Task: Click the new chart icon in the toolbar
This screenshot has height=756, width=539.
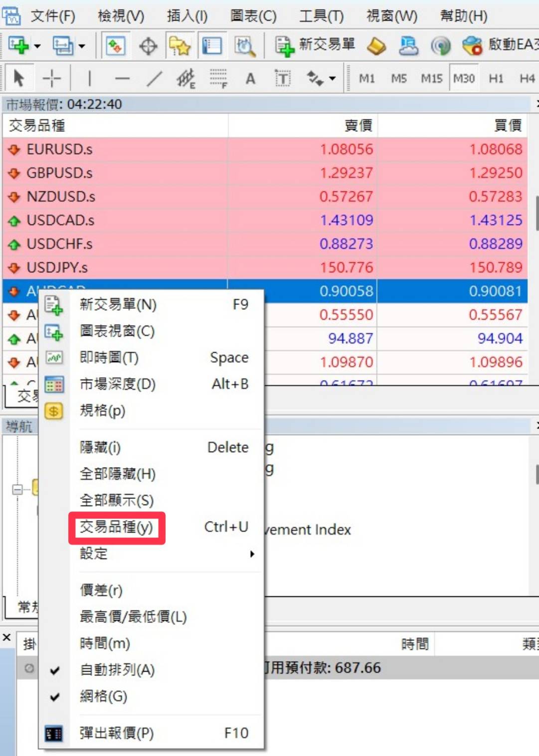Action: click(x=18, y=46)
